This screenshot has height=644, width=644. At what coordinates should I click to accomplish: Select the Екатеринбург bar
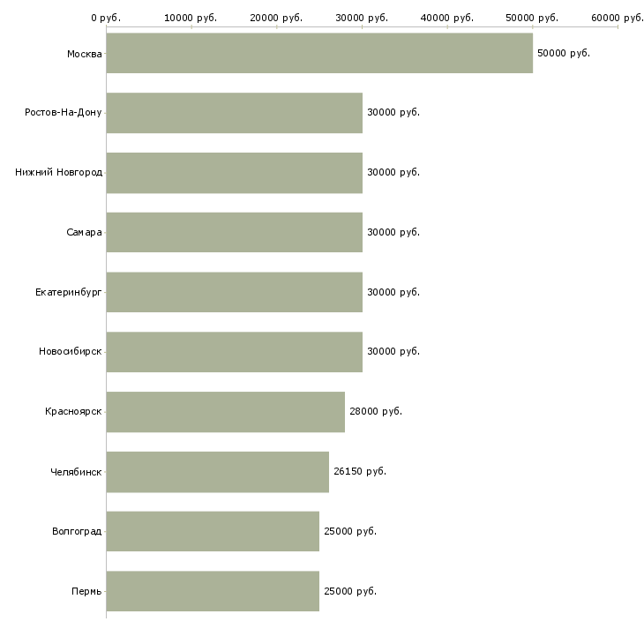[234, 292]
